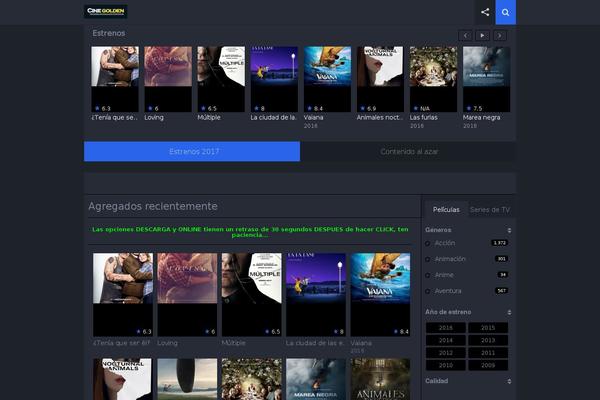
Task: Filter by year 2010
Action: tap(446, 365)
